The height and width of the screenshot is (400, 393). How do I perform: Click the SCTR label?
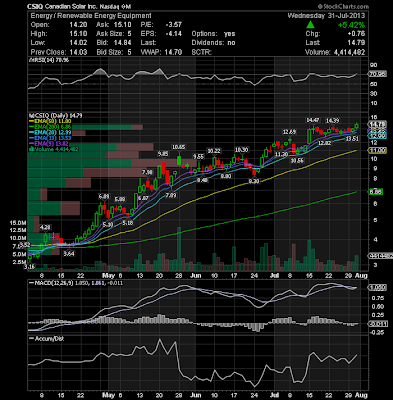tap(201, 52)
